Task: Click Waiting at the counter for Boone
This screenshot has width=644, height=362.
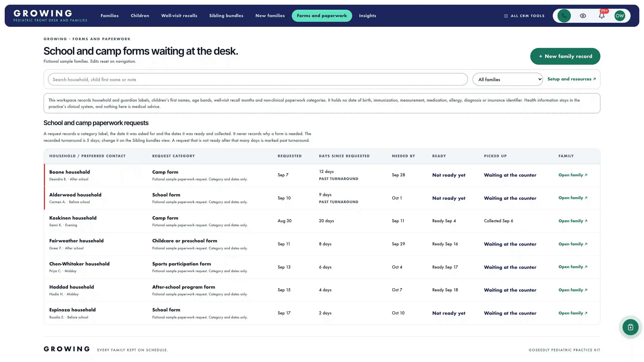Action: (x=510, y=175)
